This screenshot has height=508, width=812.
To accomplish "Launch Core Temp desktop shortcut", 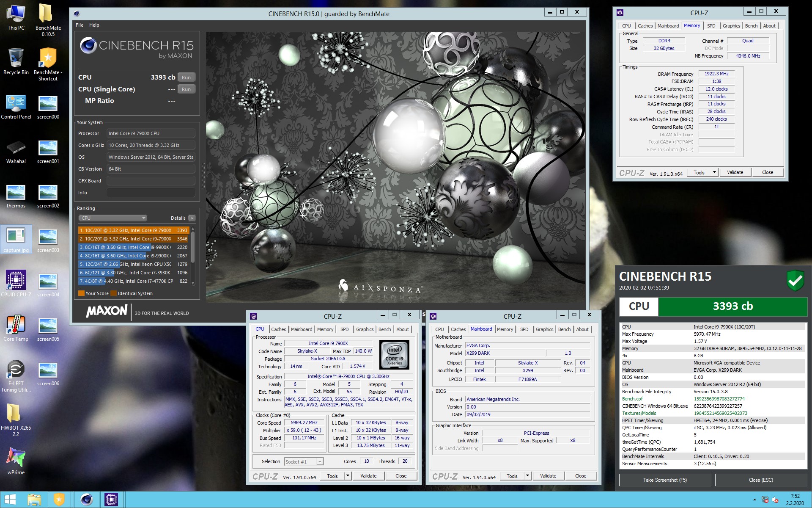I will point(16,329).
